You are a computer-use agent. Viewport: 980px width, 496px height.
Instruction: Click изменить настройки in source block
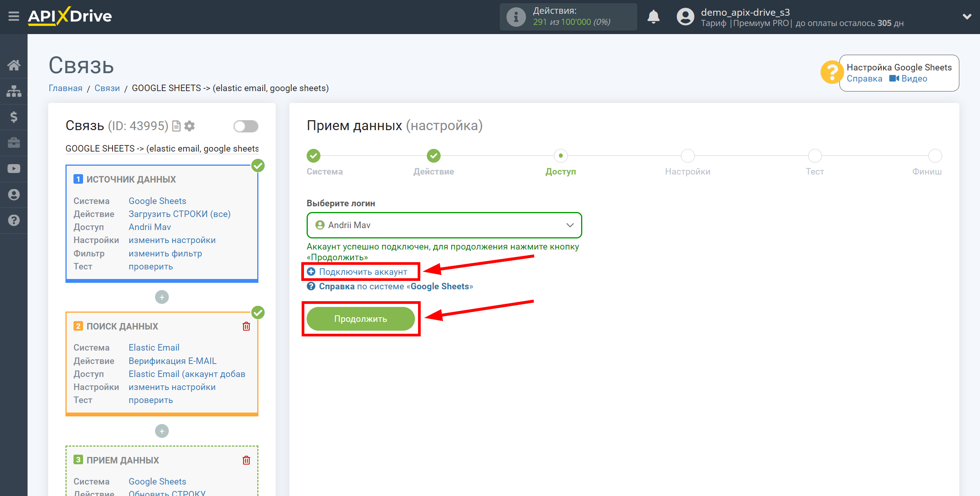point(172,240)
